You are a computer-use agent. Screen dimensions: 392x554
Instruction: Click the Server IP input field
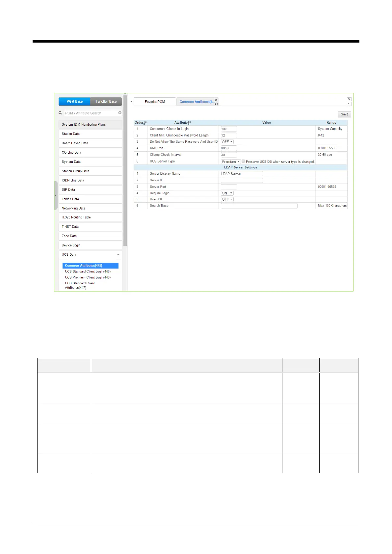click(x=242, y=180)
